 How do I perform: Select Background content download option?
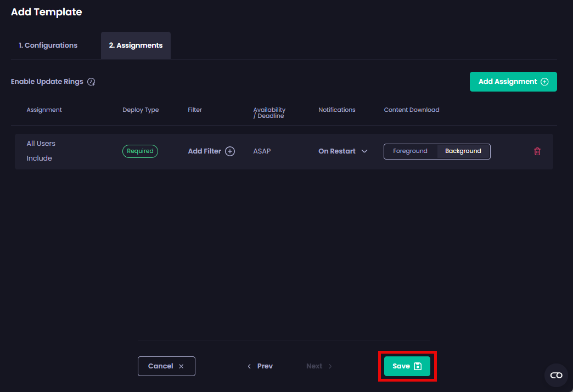click(x=463, y=151)
